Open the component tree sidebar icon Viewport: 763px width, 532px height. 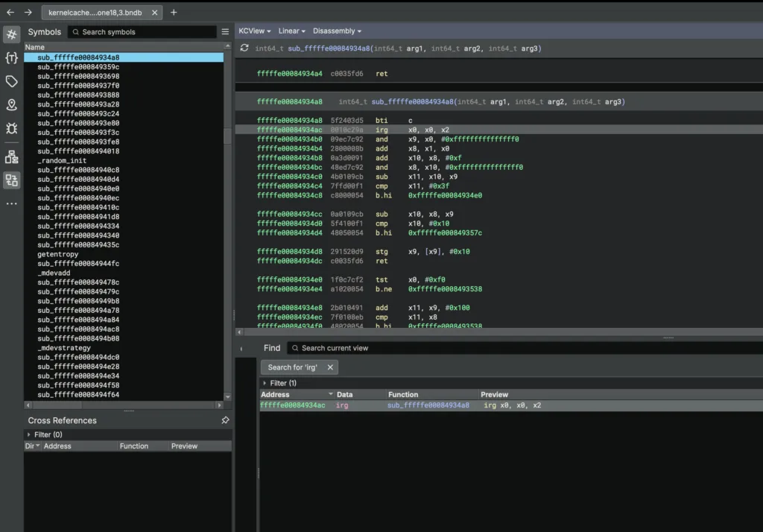12,157
